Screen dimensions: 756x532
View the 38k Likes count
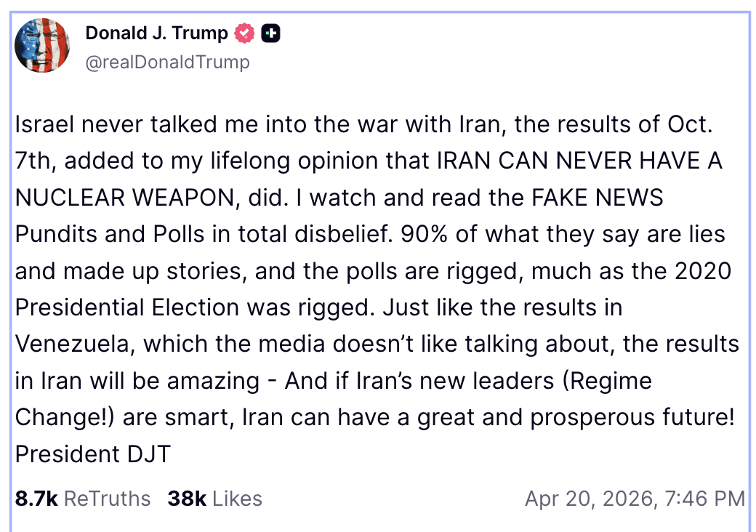(x=187, y=499)
